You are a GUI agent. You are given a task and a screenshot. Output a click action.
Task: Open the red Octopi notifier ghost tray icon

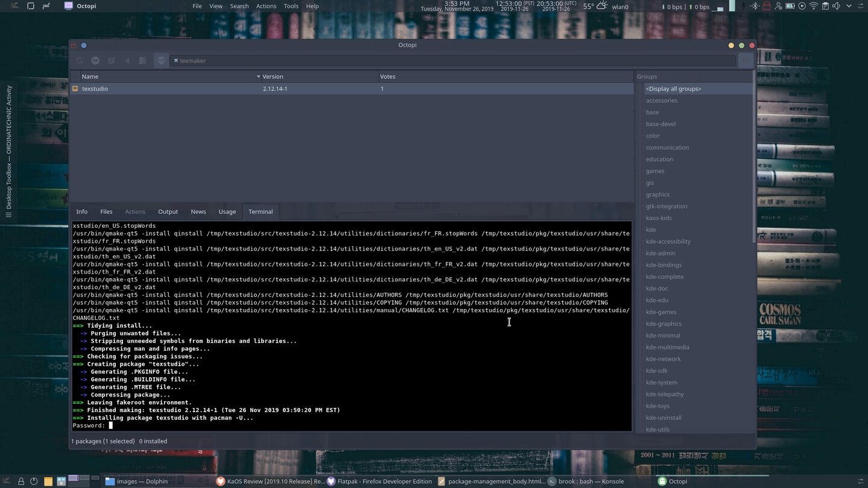click(x=766, y=6)
